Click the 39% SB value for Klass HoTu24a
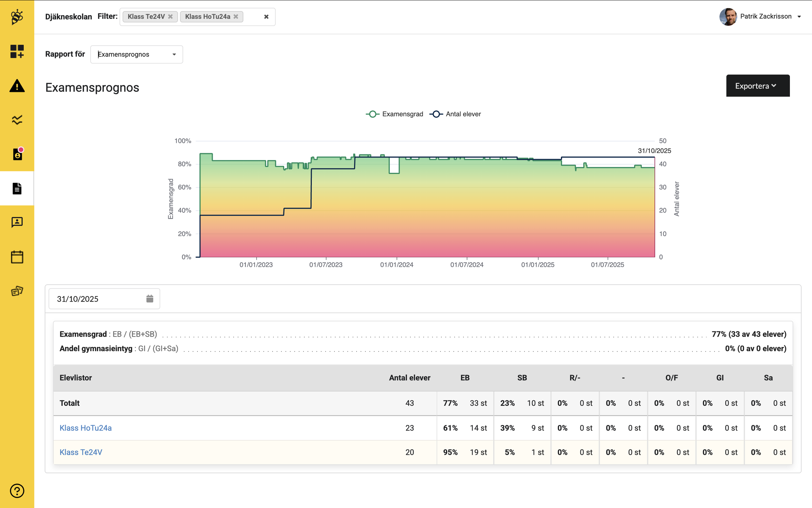Screen dimensions: 812x508 coord(507,428)
